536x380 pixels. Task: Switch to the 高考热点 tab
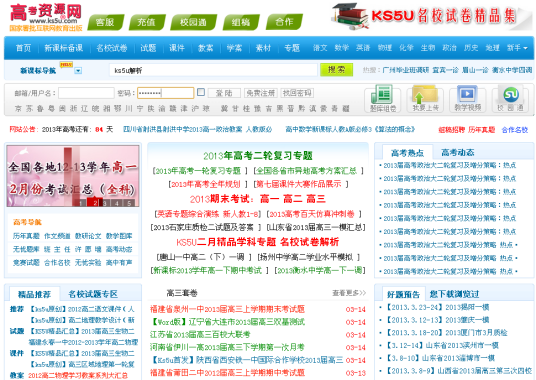pyautogui.click(x=407, y=153)
